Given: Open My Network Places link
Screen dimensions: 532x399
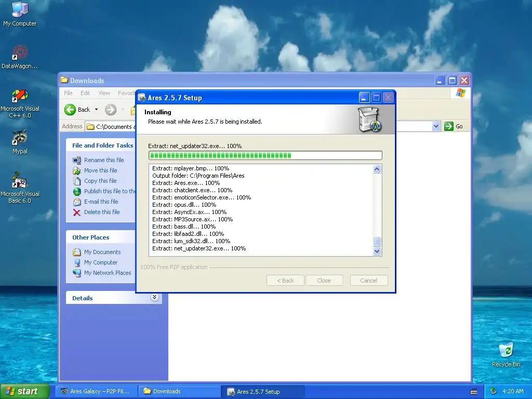Looking at the screenshot, I should point(108,273).
